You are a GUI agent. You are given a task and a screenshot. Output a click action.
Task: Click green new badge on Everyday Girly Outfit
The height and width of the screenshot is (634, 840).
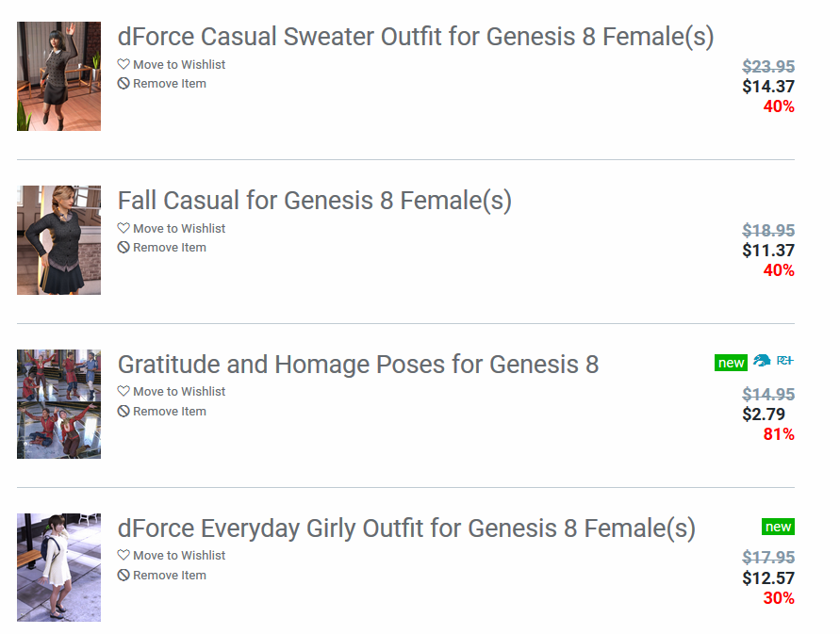pyautogui.click(x=778, y=527)
